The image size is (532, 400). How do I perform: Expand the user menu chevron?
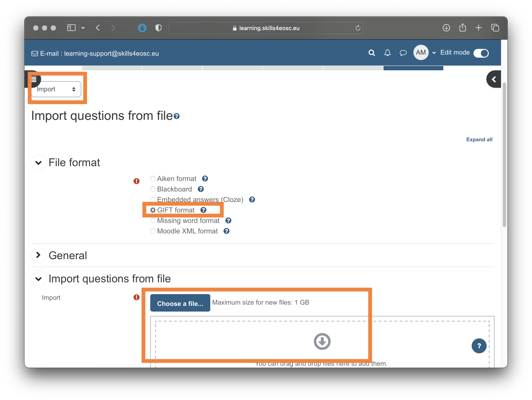(434, 53)
